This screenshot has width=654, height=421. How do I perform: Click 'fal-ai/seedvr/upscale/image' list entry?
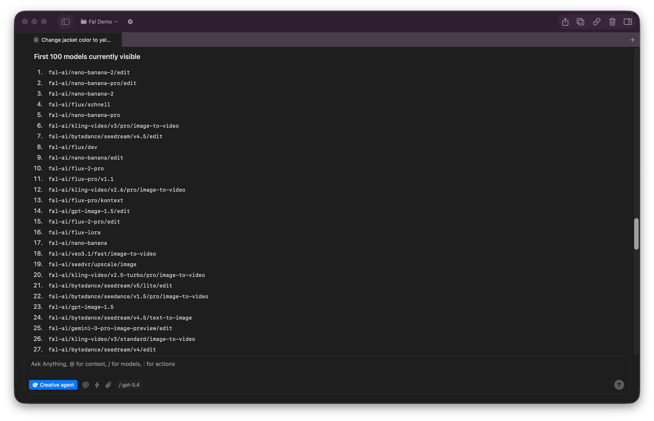(92, 265)
